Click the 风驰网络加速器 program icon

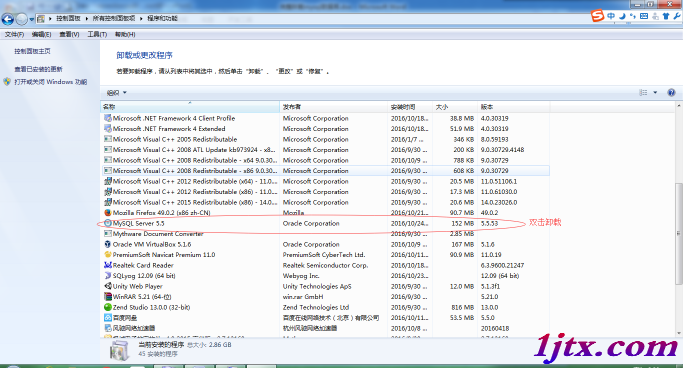[108, 328]
